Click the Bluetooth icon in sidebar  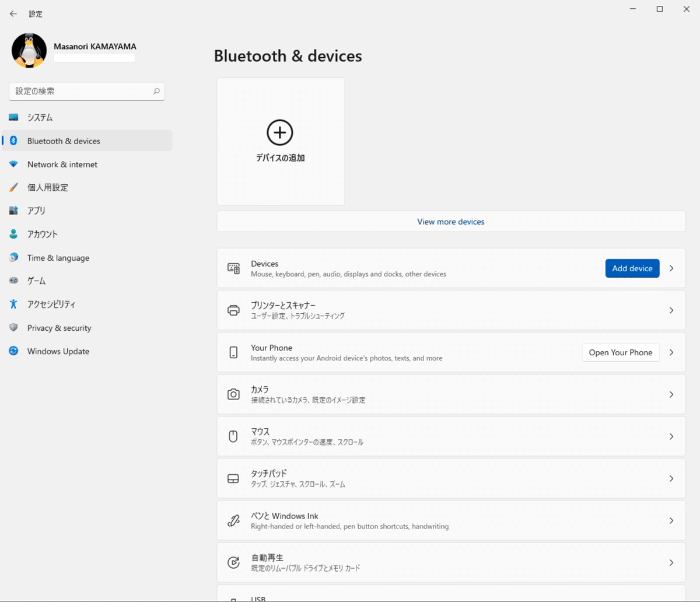[13, 141]
